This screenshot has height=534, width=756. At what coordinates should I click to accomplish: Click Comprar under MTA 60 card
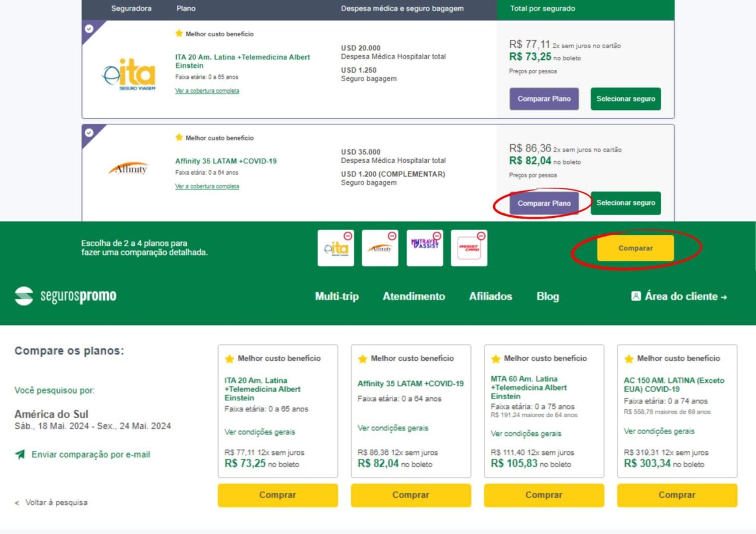(x=544, y=495)
